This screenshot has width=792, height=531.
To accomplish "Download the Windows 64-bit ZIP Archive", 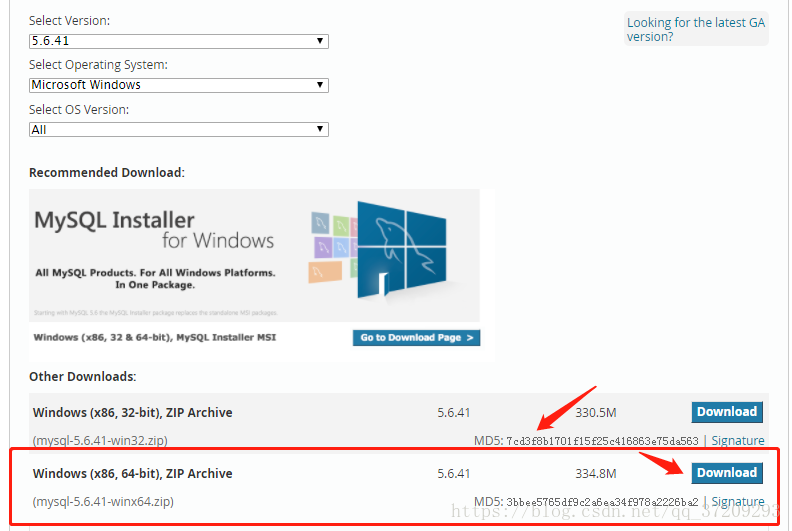I will pyautogui.click(x=727, y=473).
